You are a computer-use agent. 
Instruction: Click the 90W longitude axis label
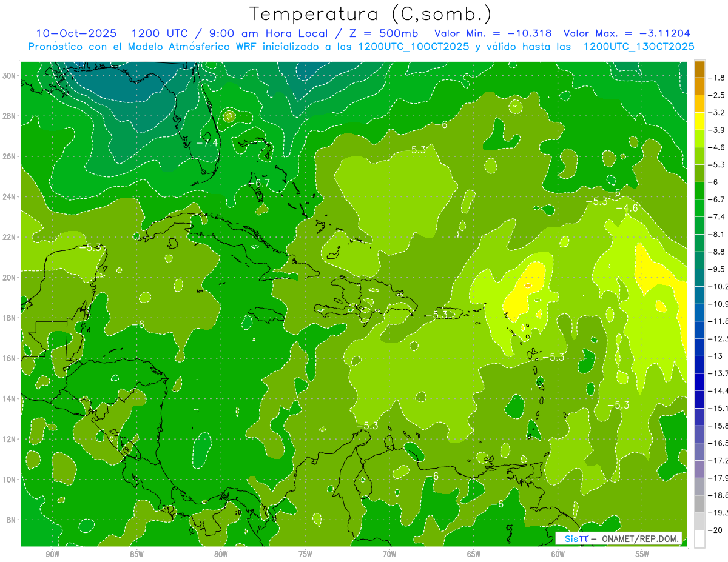click(x=52, y=554)
